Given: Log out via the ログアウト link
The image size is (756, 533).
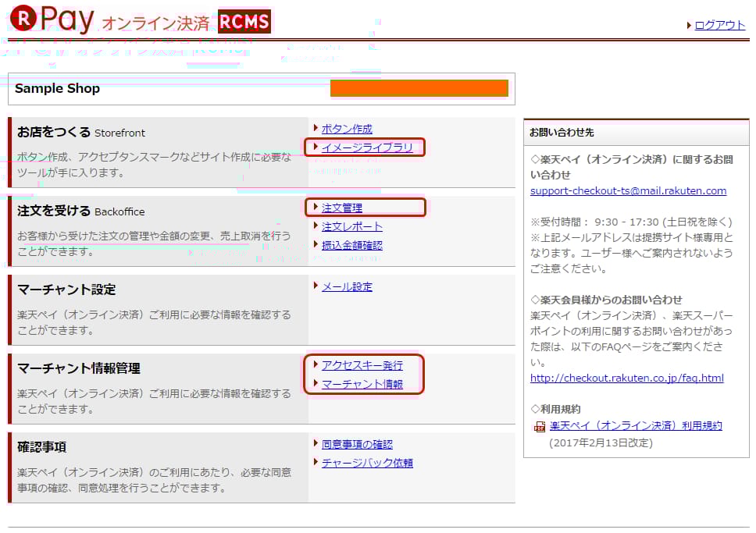Looking at the screenshot, I should point(719,25).
